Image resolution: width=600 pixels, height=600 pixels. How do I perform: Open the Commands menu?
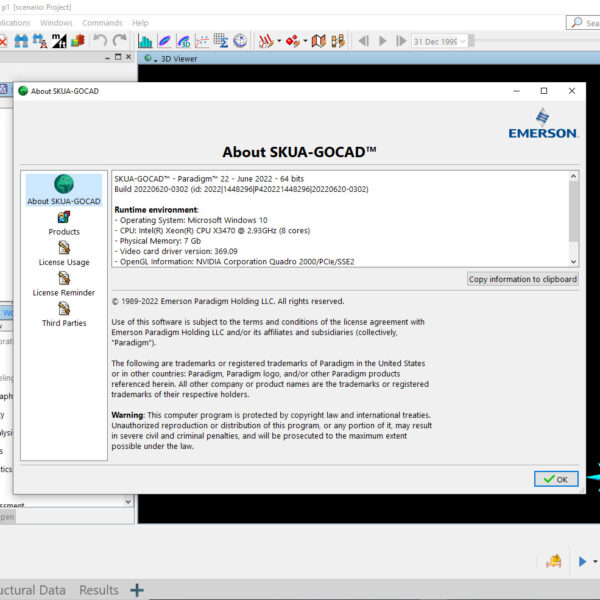click(102, 23)
